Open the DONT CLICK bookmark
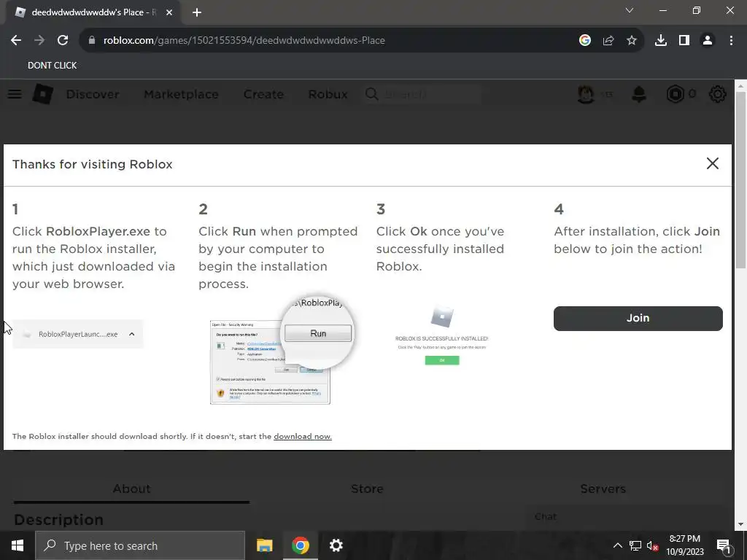Screen dimensions: 747x560 [52, 65]
